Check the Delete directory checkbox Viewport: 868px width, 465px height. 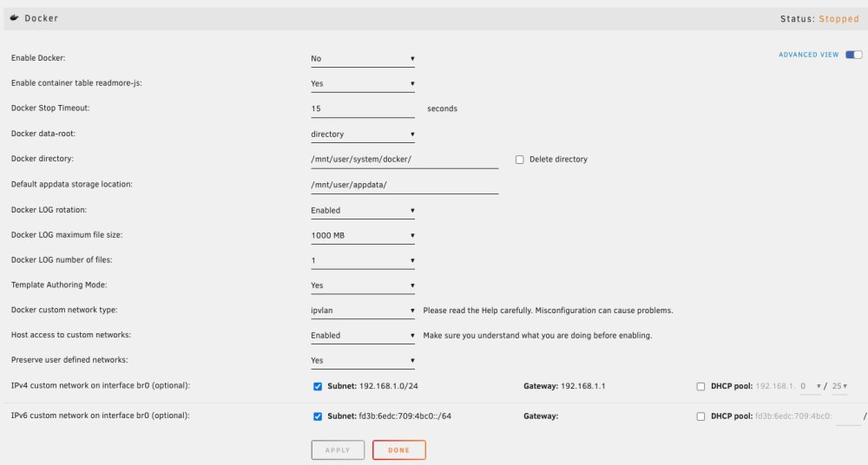click(x=519, y=160)
